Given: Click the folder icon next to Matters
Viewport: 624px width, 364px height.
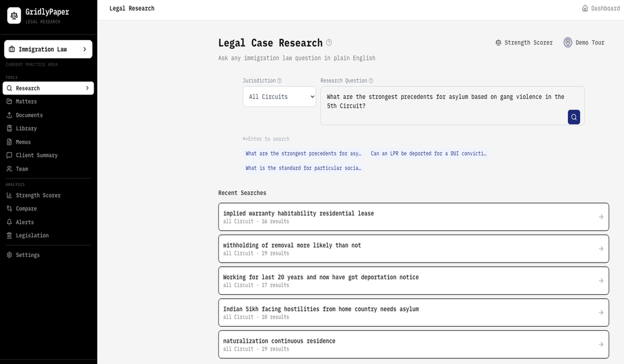Looking at the screenshot, I should (9, 101).
